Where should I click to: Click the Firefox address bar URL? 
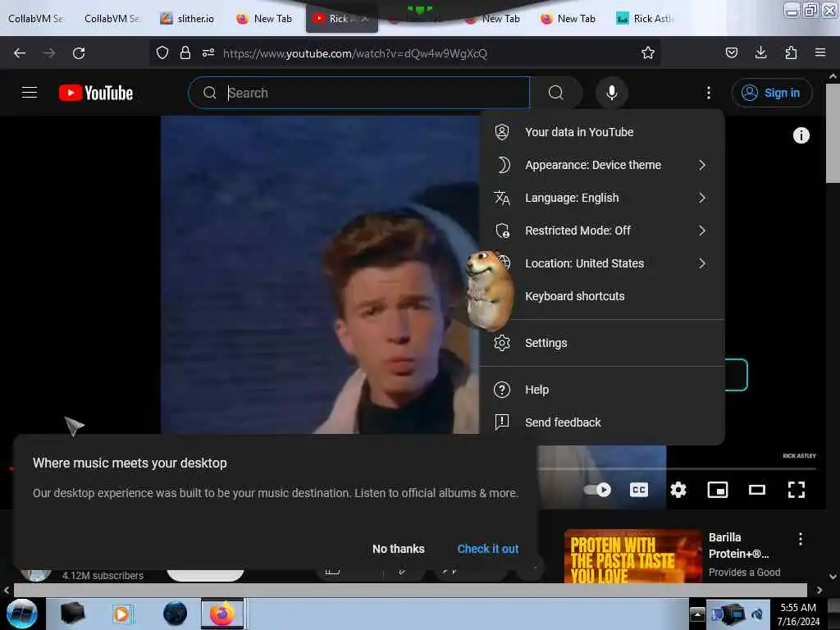[354, 53]
